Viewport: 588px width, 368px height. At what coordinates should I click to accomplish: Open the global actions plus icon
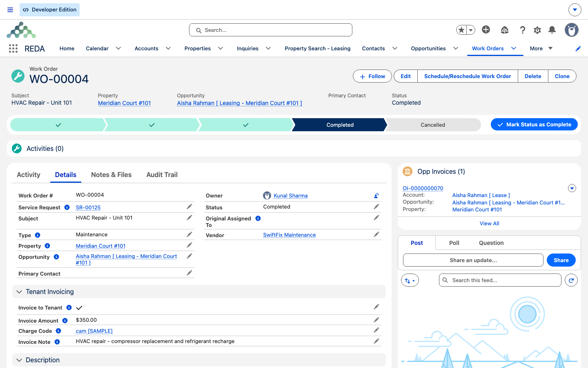click(486, 29)
